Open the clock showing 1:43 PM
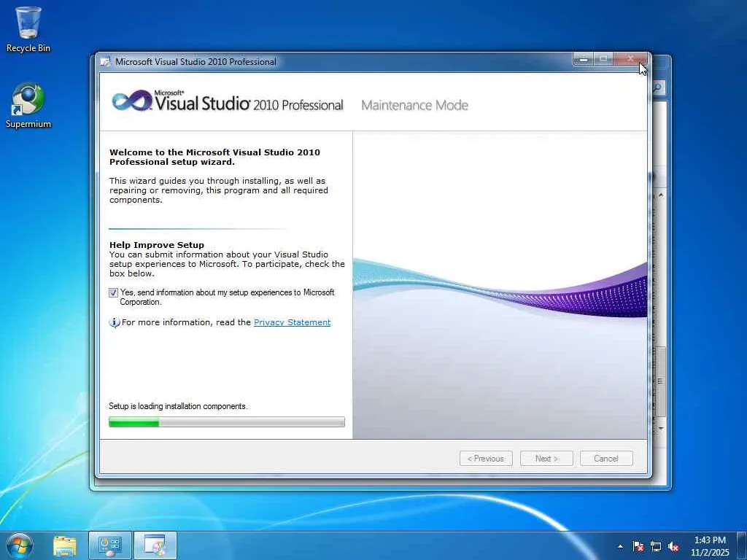Viewport: 747px width, 560px height. click(710, 546)
